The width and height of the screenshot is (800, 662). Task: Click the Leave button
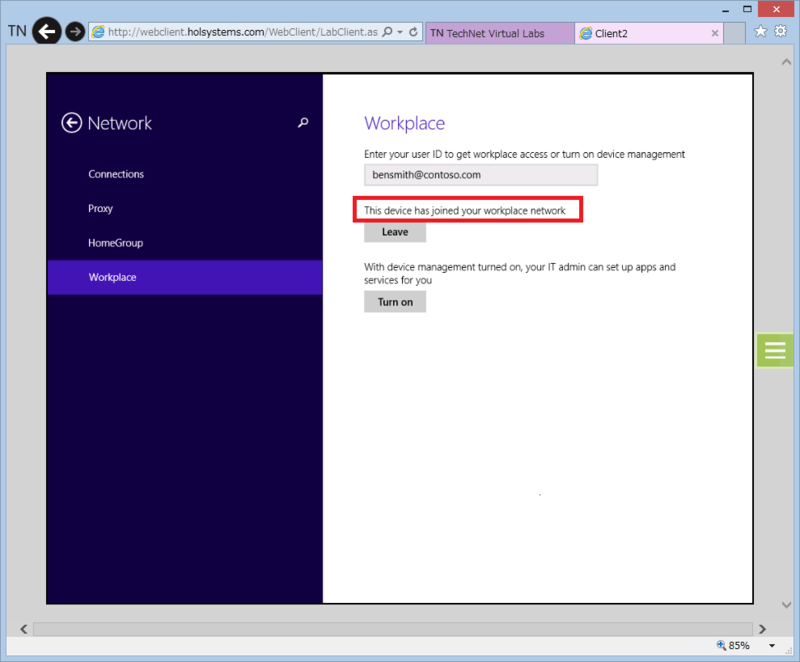(x=395, y=232)
